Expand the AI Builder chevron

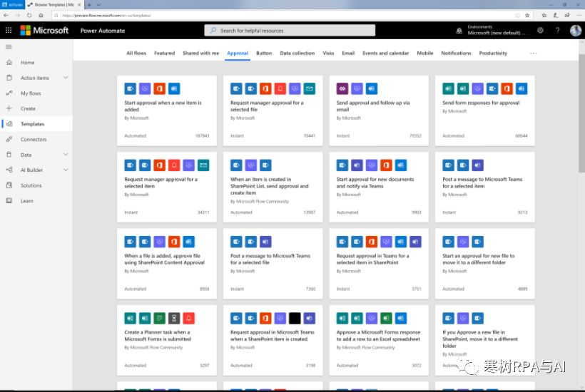pyautogui.click(x=66, y=170)
